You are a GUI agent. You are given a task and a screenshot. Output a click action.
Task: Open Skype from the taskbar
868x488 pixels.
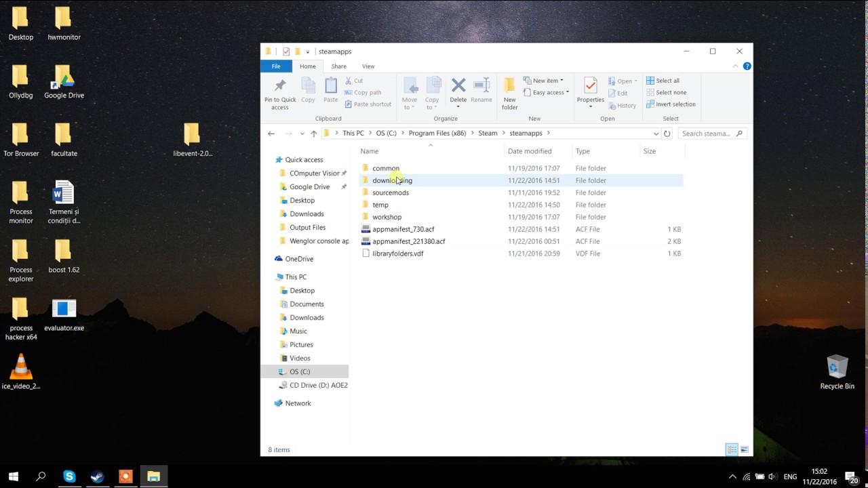(x=69, y=476)
